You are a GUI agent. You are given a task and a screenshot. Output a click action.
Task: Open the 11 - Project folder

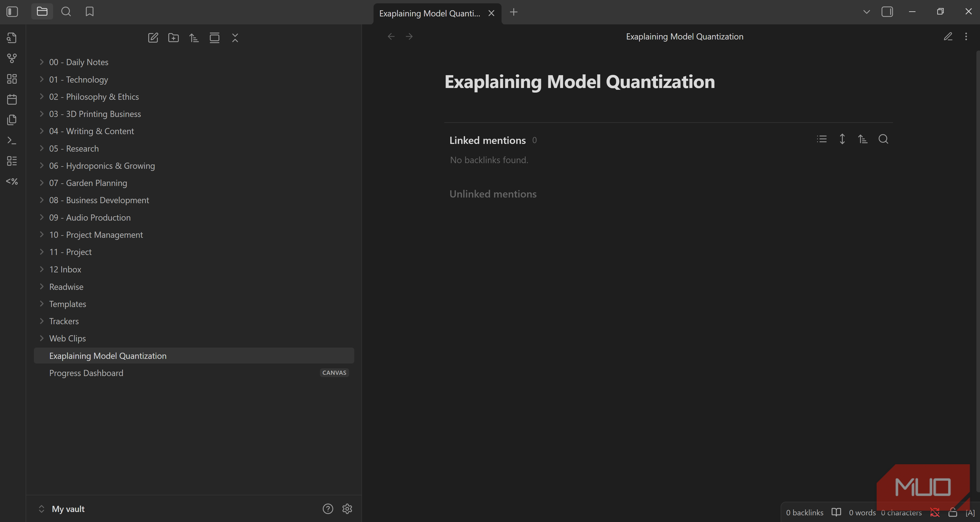pyautogui.click(x=194, y=252)
